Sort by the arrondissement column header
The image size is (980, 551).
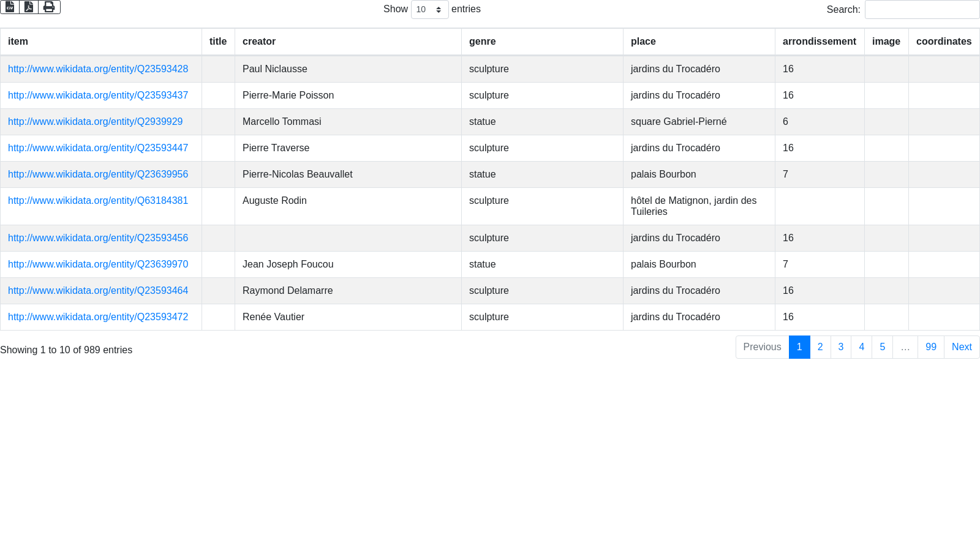pos(819,42)
